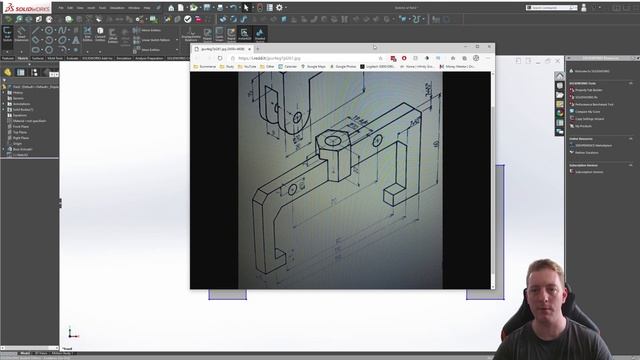The image size is (640, 360).
Task: Open FeatureManager design tree tab
Action: click(7, 72)
